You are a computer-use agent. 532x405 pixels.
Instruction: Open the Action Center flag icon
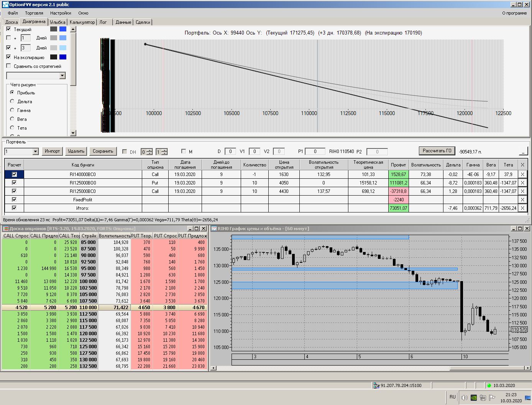tap(492, 398)
